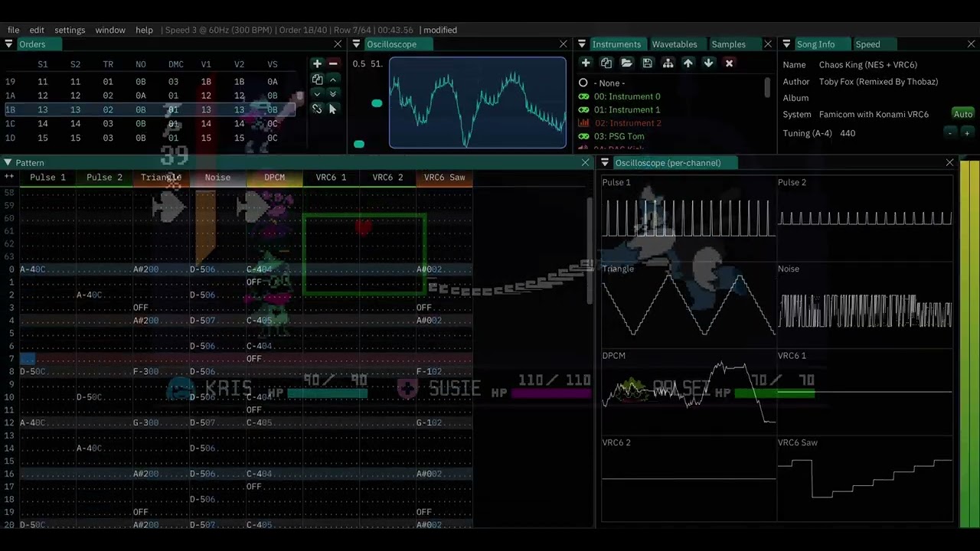Click the System field 'Famicom with Konami VRC6'
The height and width of the screenshot is (551, 980).
[874, 114]
